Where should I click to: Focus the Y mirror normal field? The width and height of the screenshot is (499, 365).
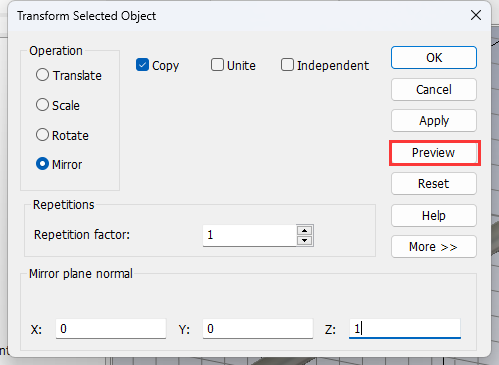tap(258, 329)
